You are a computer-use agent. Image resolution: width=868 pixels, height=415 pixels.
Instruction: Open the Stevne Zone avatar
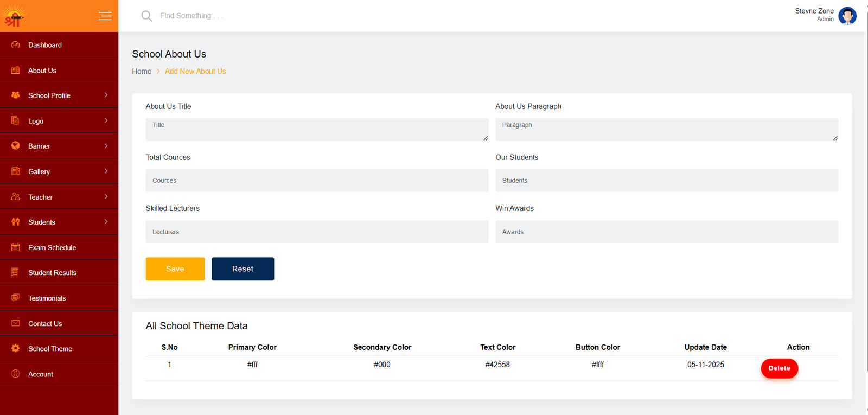tap(847, 16)
